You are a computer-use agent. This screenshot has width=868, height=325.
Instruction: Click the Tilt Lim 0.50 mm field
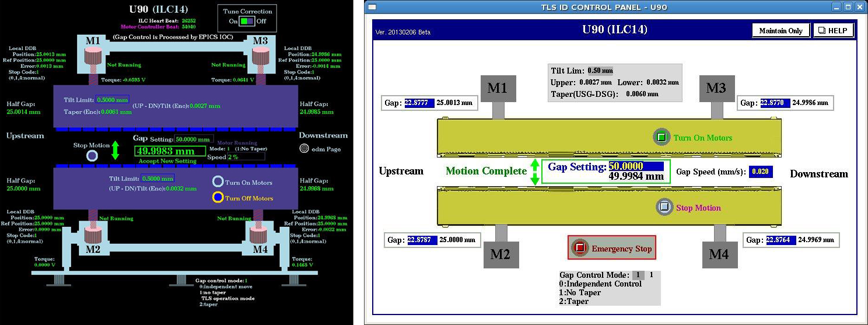point(600,71)
